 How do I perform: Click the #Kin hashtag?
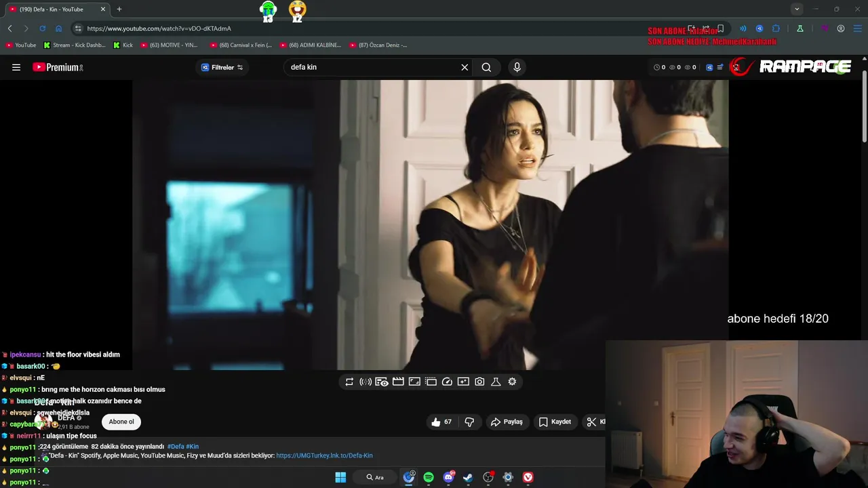tap(193, 447)
